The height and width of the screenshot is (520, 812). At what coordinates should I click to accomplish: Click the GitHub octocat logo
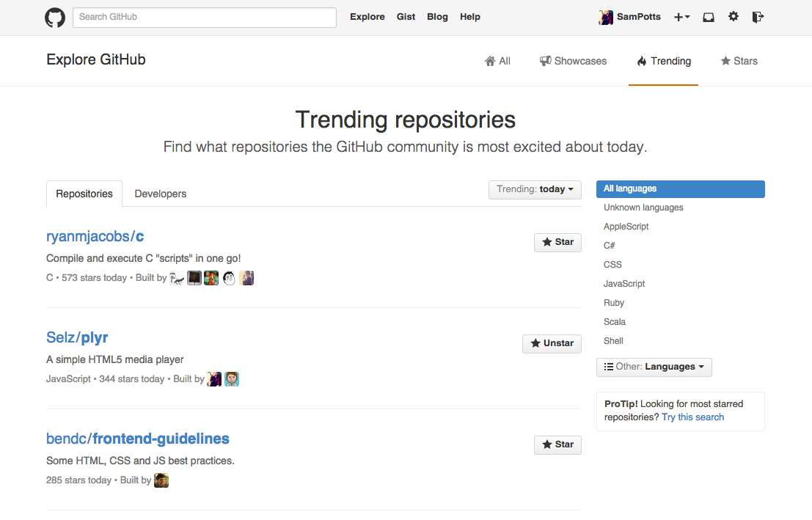55,17
